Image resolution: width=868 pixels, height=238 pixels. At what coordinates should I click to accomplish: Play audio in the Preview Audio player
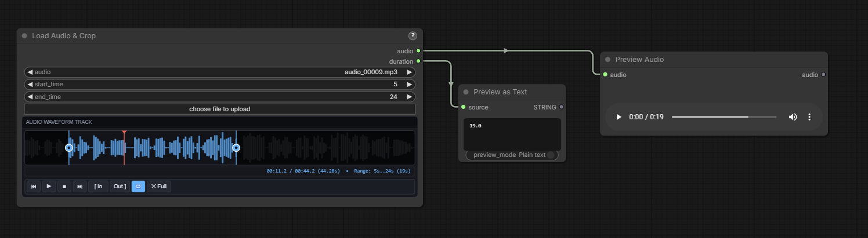[619, 117]
